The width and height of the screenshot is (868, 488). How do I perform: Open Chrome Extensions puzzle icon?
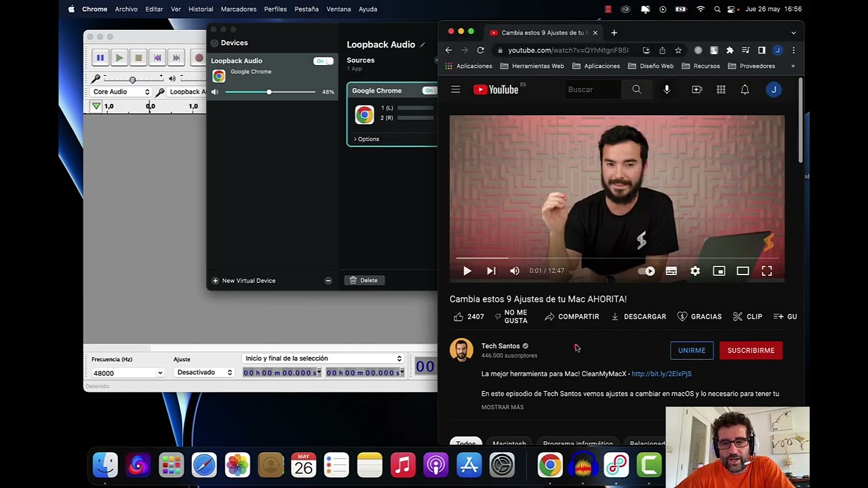pos(730,50)
